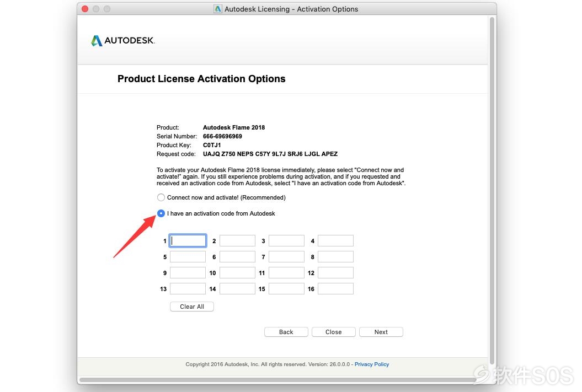582x392 pixels.
Task: Click the "Product License Activation Options" heading
Action: [201, 79]
